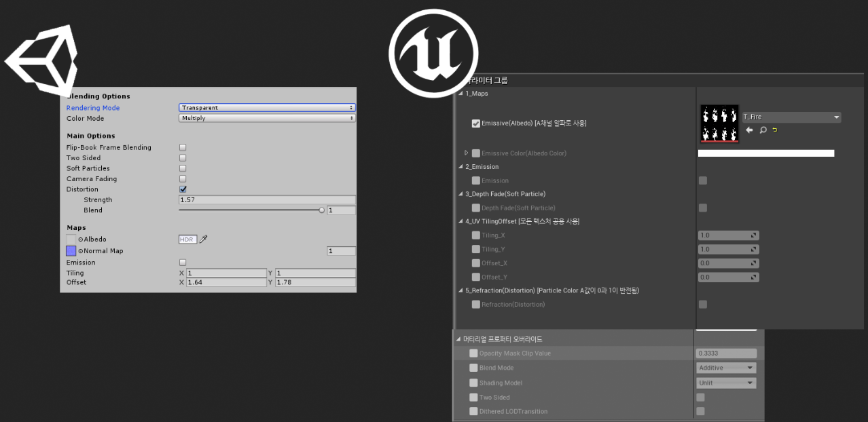Click the Tiling X input field
Image resolution: width=868 pixels, height=422 pixels.
point(226,273)
